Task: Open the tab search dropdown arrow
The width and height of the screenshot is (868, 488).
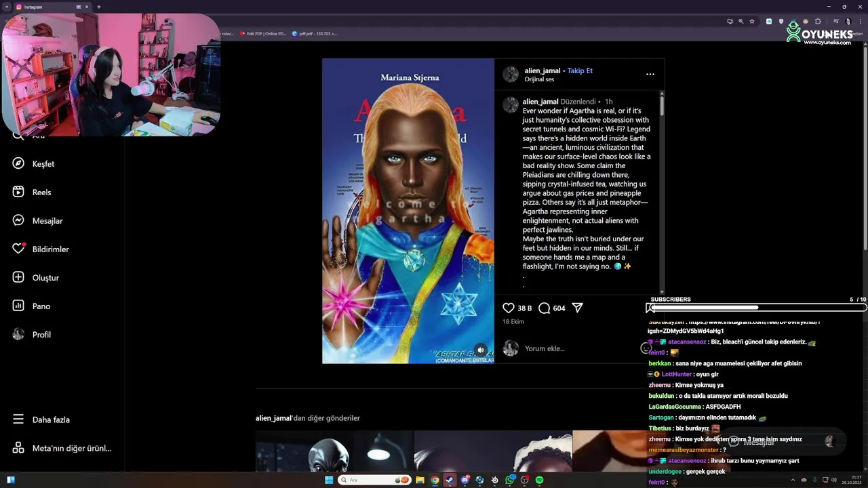Action: click(6, 7)
